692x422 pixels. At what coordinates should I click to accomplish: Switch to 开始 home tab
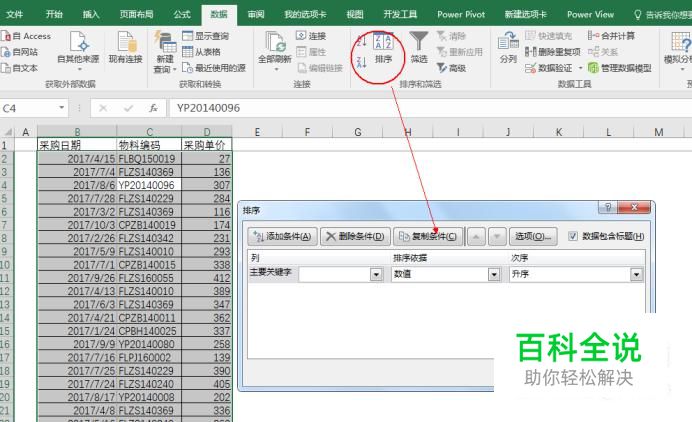point(54,14)
